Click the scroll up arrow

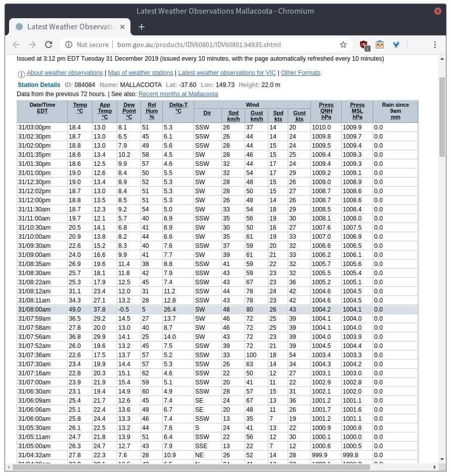[x=442, y=59]
